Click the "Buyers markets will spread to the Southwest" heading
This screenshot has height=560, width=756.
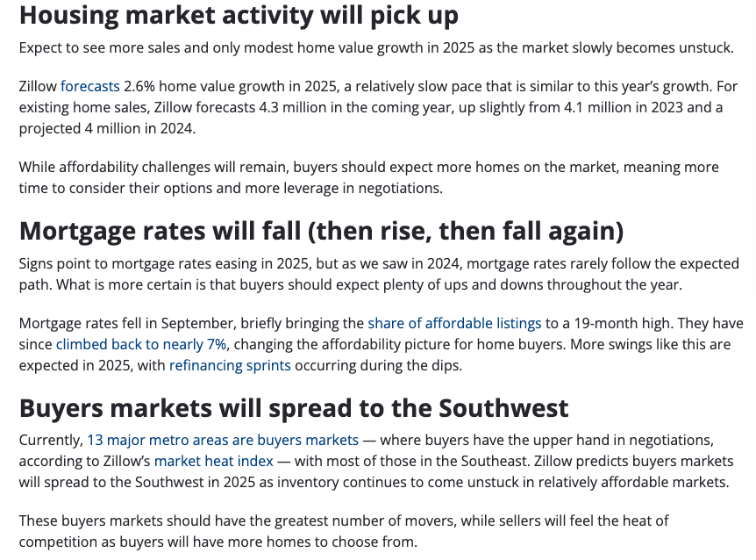(x=294, y=408)
